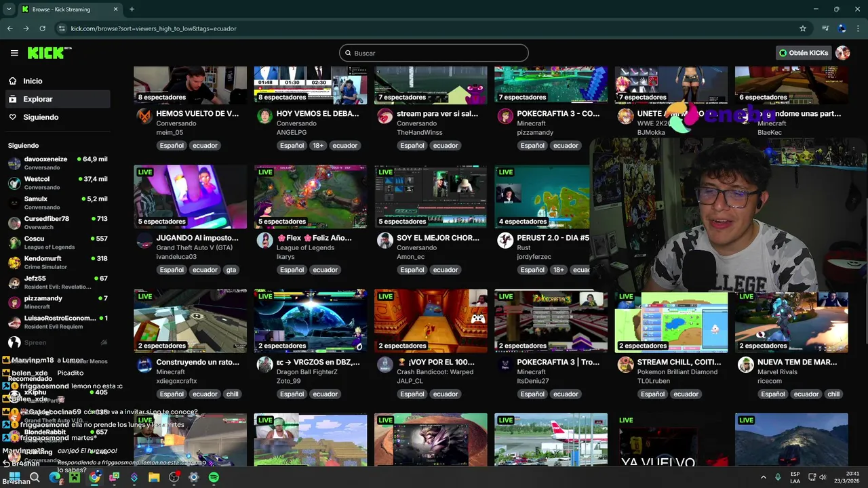The width and height of the screenshot is (868, 488).
Task: Click the TL0Lruben channel avatar
Action: [x=625, y=365]
